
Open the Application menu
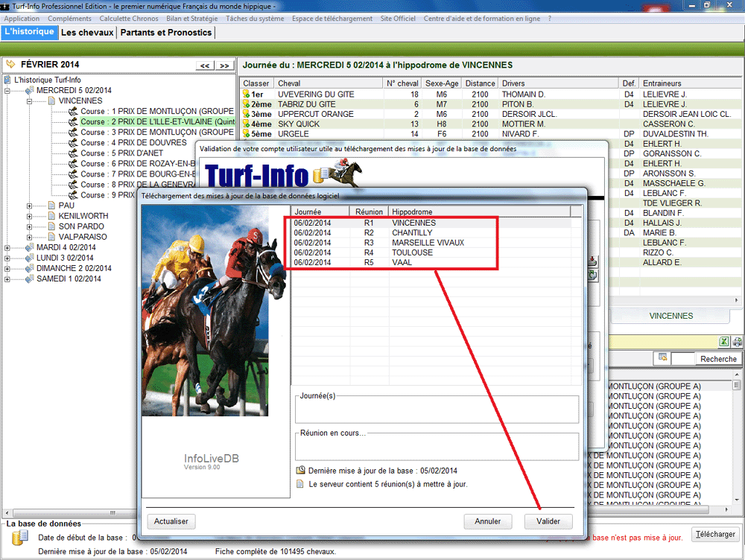pyautogui.click(x=22, y=19)
